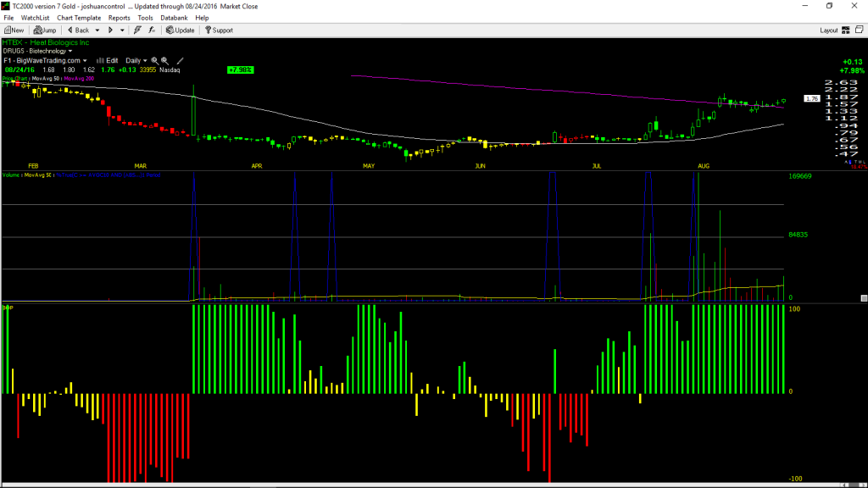Expand the Back history dropdown arrow
The image size is (868, 488).
(x=97, y=30)
